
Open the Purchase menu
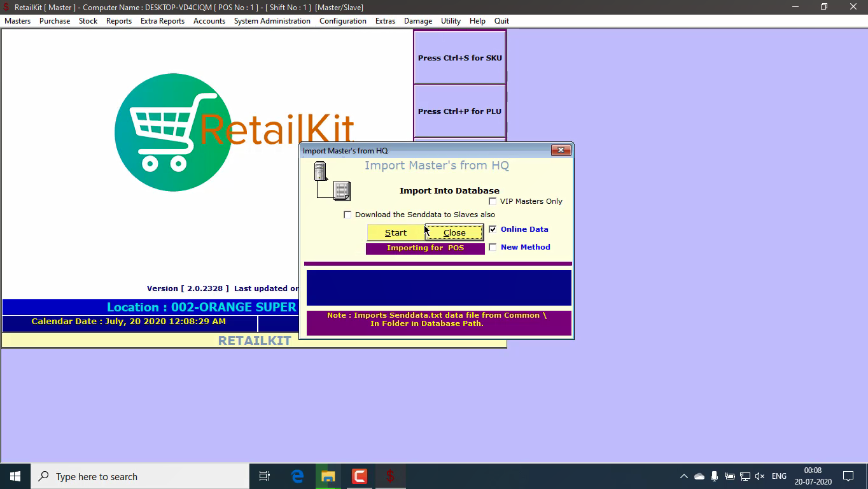pyautogui.click(x=55, y=21)
